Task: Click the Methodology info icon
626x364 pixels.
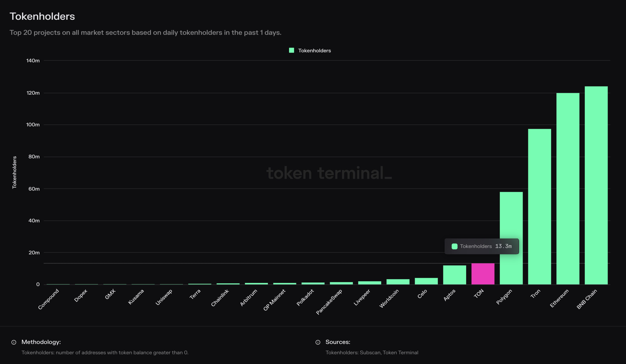Action: coord(14,342)
